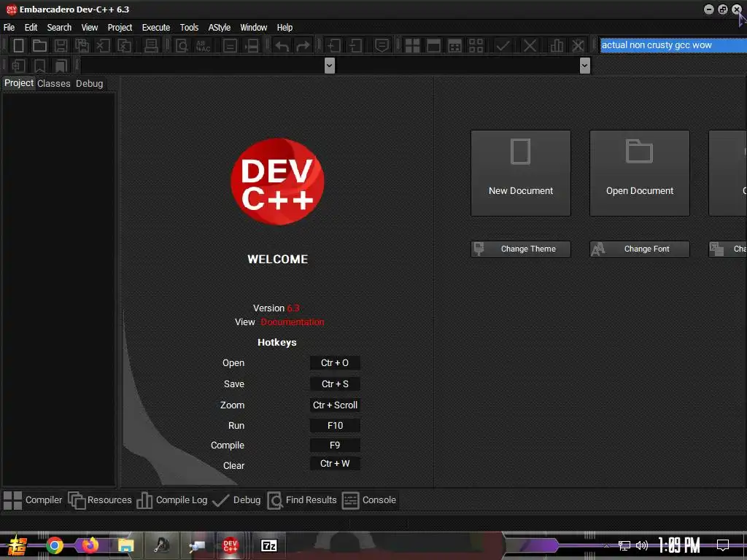Click the Redo arrow icon
Viewport: 747px width, 560px height.
click(x=303, y=46)
